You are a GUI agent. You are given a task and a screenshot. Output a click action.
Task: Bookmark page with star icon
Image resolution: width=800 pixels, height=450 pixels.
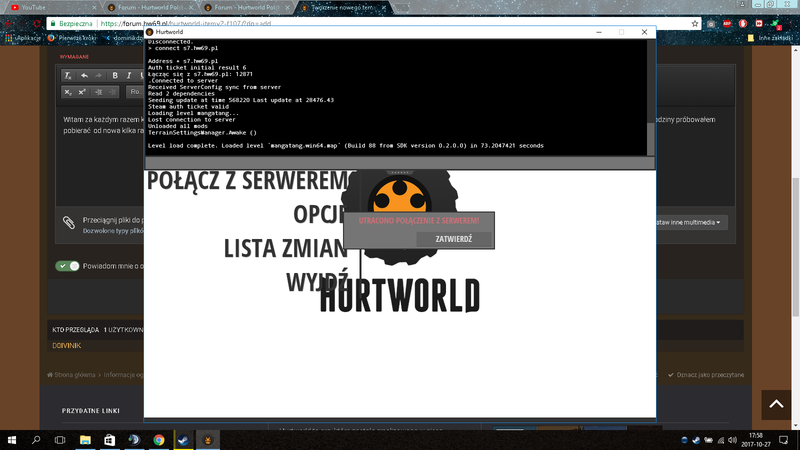pos(694,23)
